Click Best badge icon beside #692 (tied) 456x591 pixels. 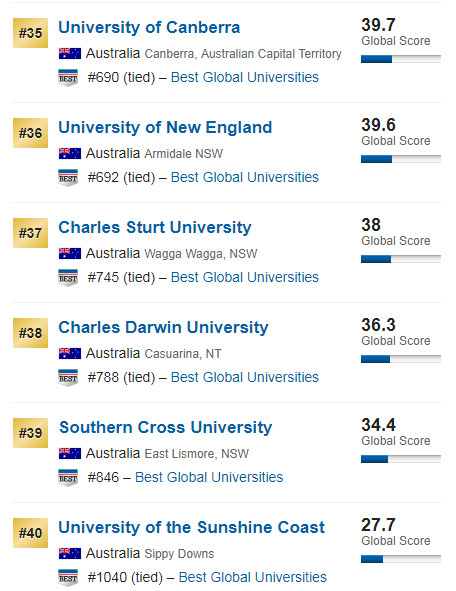(x=68, y=178)
